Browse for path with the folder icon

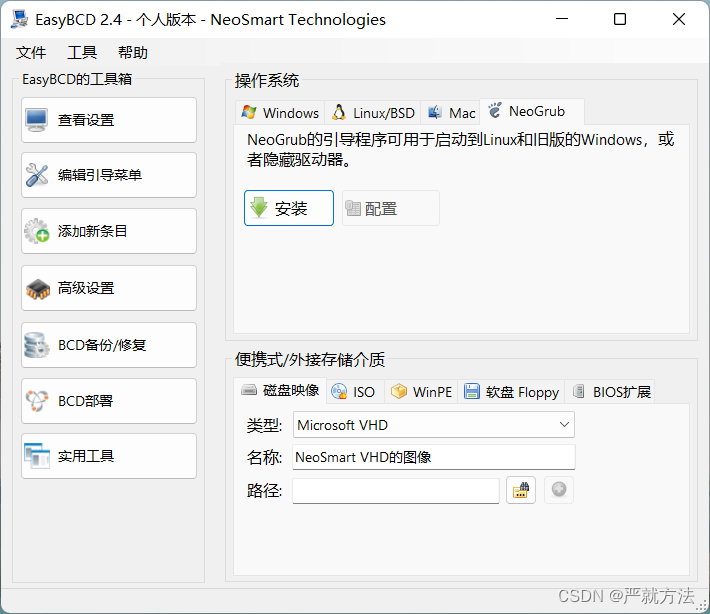click(521, 490)
